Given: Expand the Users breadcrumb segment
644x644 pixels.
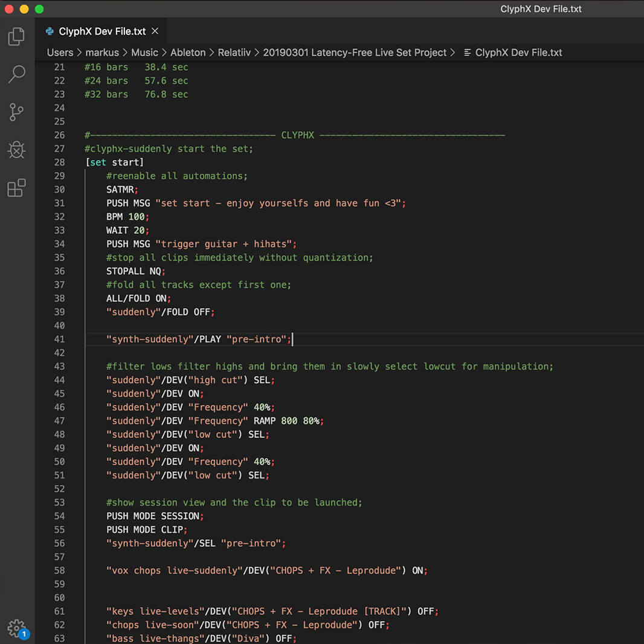Looking at the screenshot, I should (60, 53).
